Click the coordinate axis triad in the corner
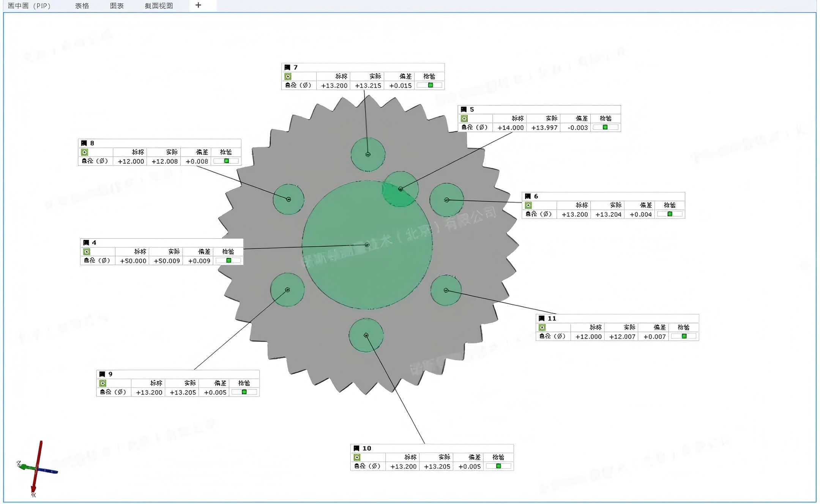Viewport: 820px width, 504px height. [36, 469]
